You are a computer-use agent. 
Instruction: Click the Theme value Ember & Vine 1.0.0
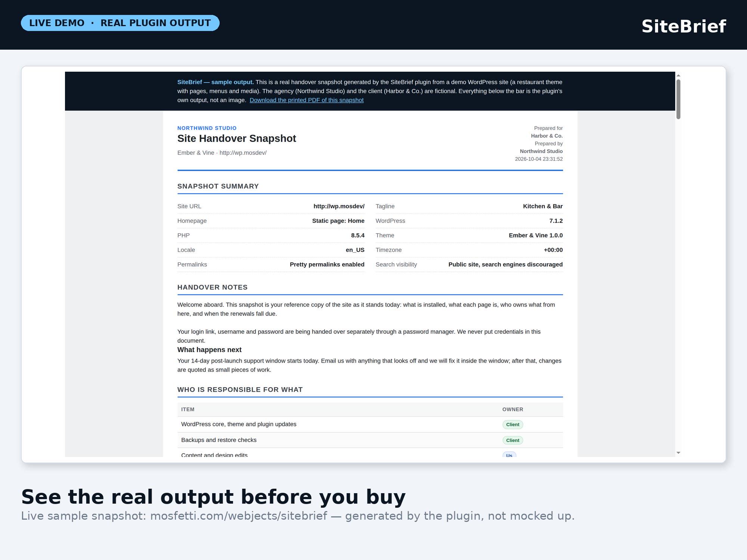536,235
